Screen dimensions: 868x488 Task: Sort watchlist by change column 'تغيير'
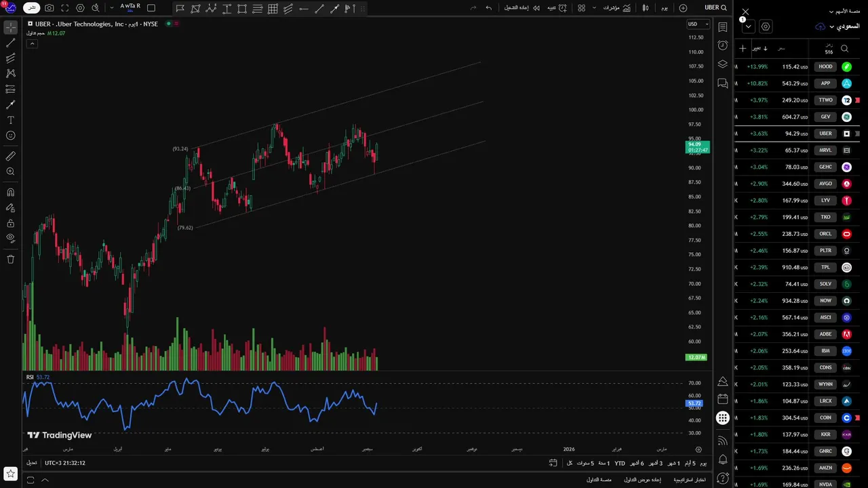759,48
